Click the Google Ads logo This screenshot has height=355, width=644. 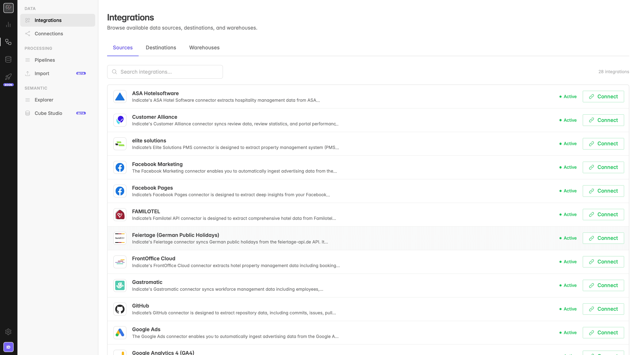120,332
